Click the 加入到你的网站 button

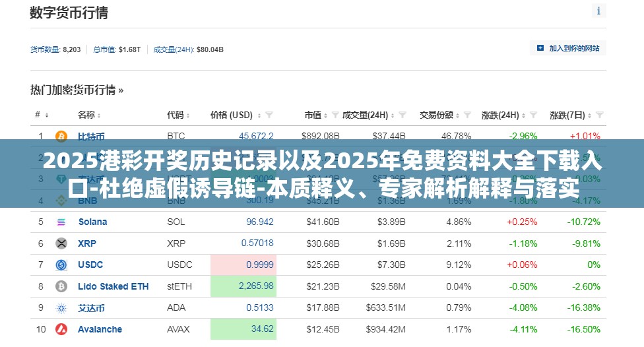pyautogui.click(x=568, y=48)
